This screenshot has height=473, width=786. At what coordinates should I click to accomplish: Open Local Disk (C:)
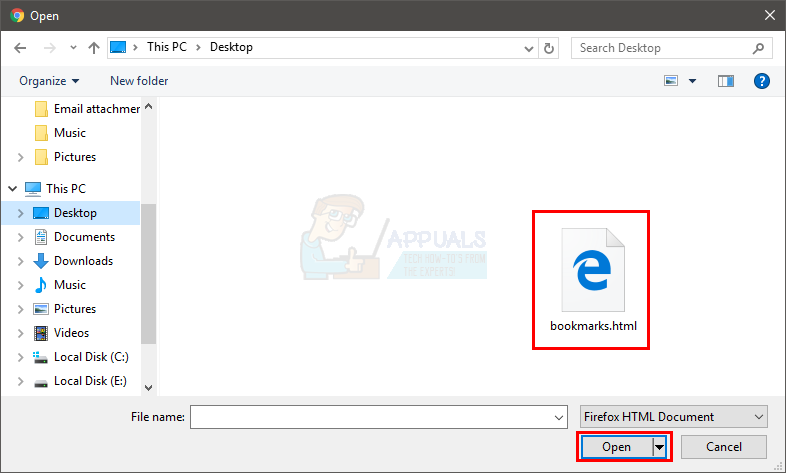coord(81,357)
